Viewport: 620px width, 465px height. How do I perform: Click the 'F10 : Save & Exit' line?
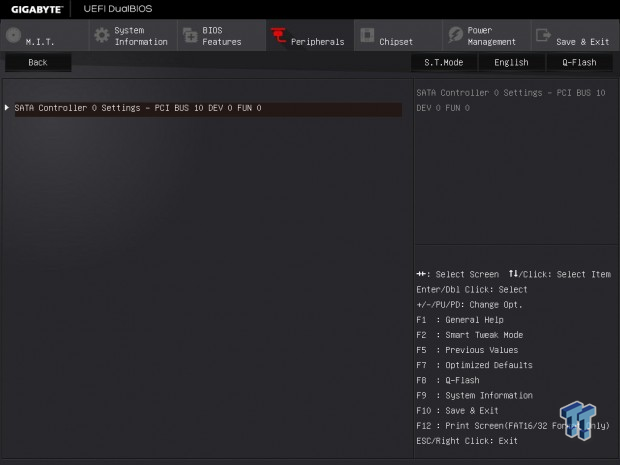[x=457, y=410]
